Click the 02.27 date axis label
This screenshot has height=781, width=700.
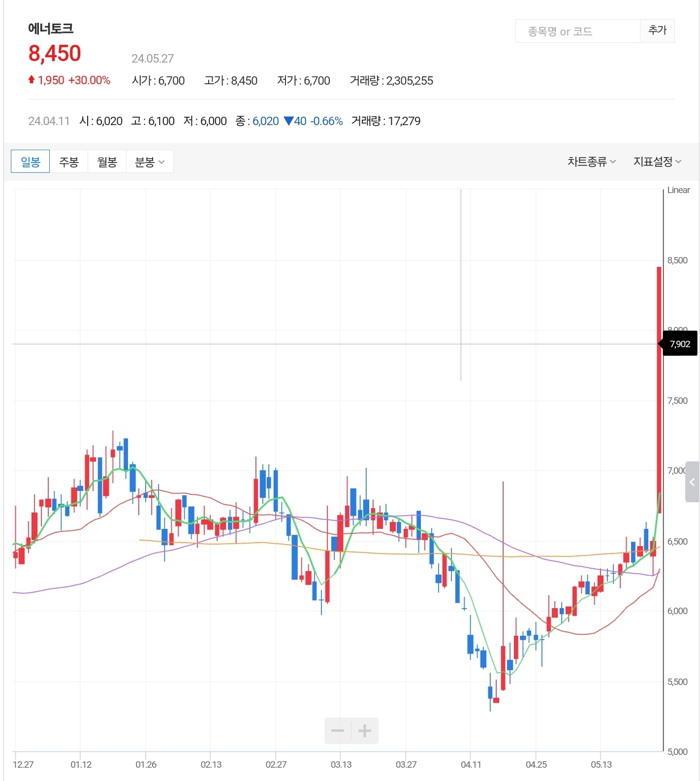coord(276,764)
